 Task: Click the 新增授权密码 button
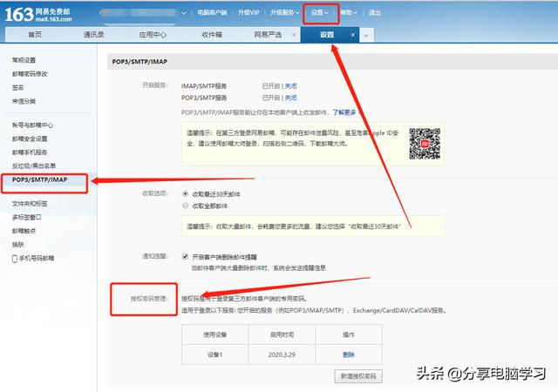pos(358,376)
